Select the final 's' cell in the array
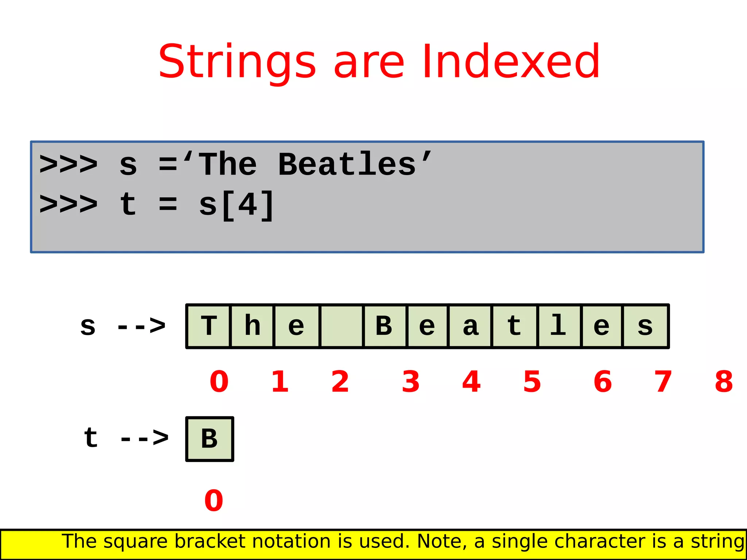The height and width of the screenshot is (560, 747). tap(646, 326)
